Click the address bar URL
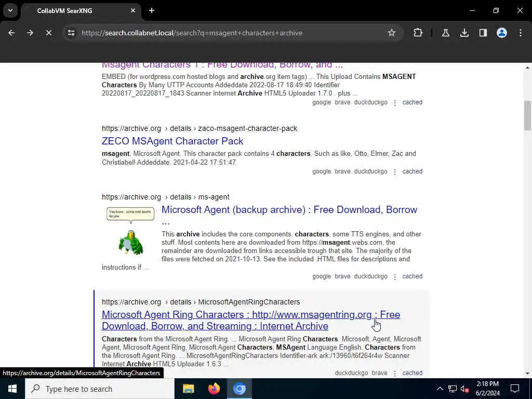The height and width of the screenshot is (399, 532). pyautogui.click(x=192, y=33)
